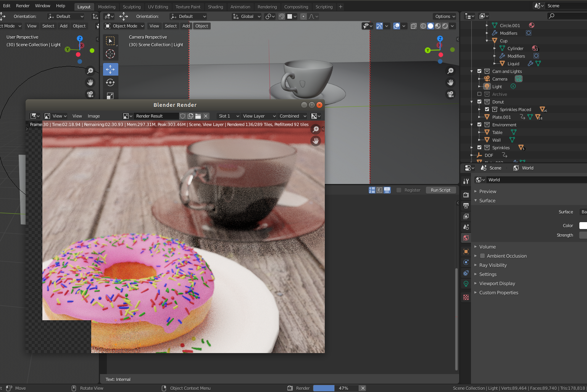This screenshot has width=587, height=392.
Task: Uncheck Sprinkles Placed collection
Action: point(487,109)
